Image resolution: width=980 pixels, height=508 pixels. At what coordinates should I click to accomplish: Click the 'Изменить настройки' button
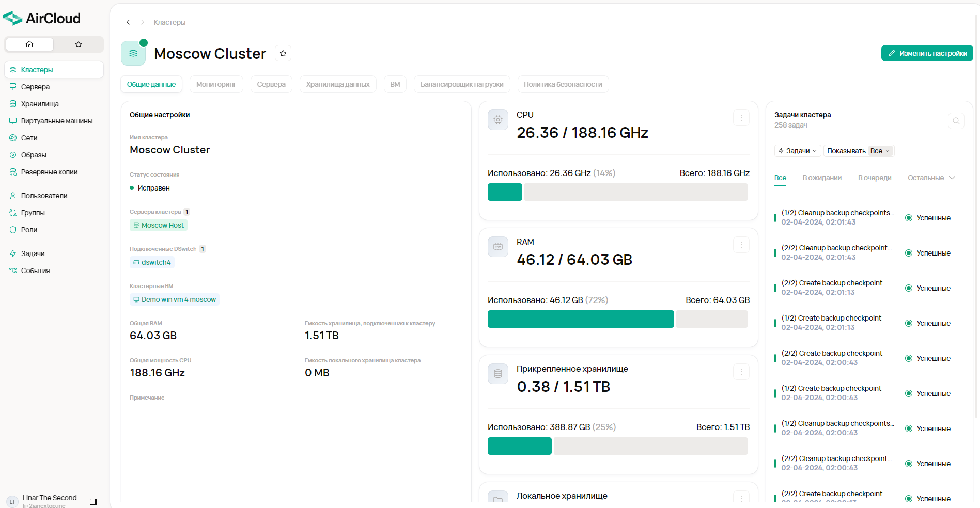point(927,53)
